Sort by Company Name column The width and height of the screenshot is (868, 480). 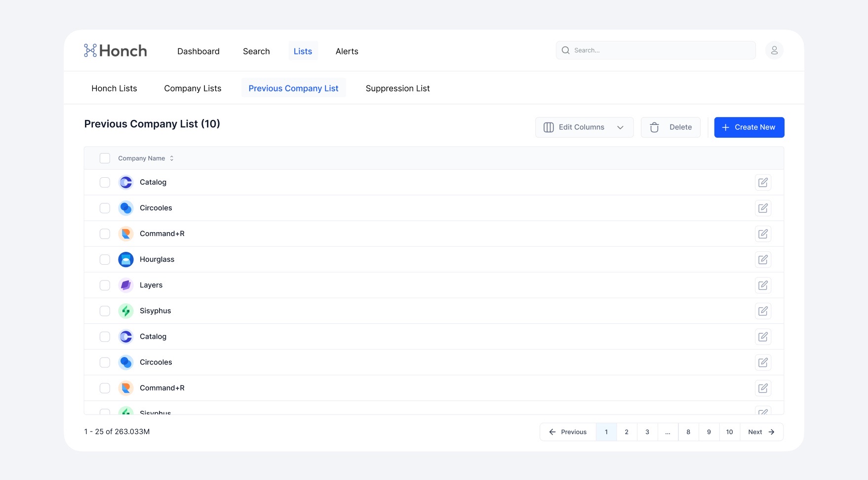click(146, 159)
